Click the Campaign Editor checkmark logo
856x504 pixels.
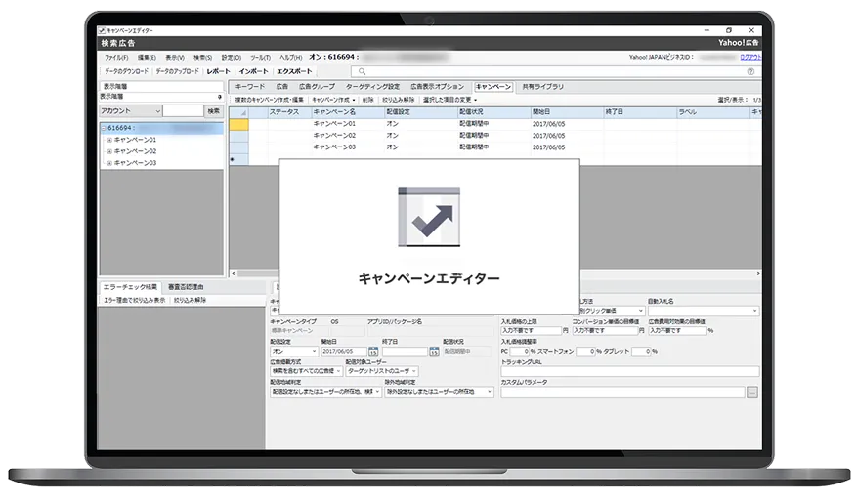click(429, 217)
